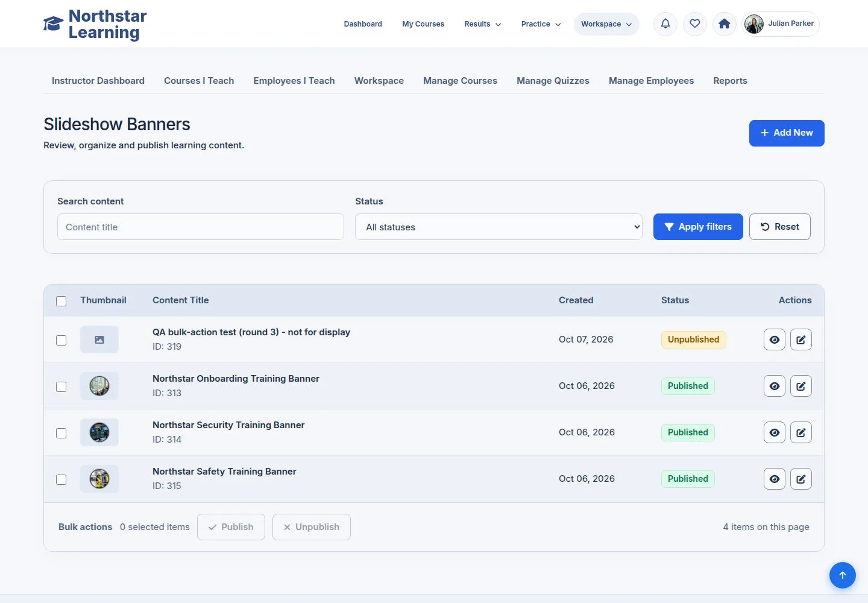Open the All statuses dropdown
Image resolution: width=868 pixels, height=603 pixels.
(x=498, y=227)
